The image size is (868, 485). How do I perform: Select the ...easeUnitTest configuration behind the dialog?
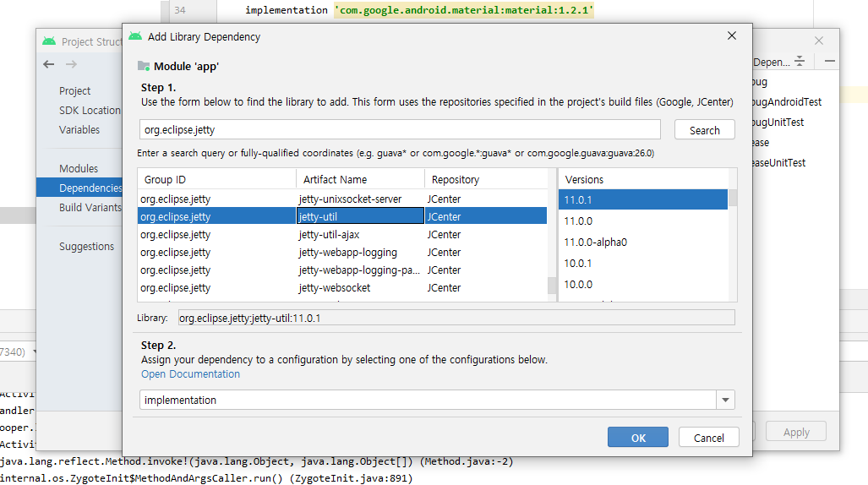(x=779, y=163)
